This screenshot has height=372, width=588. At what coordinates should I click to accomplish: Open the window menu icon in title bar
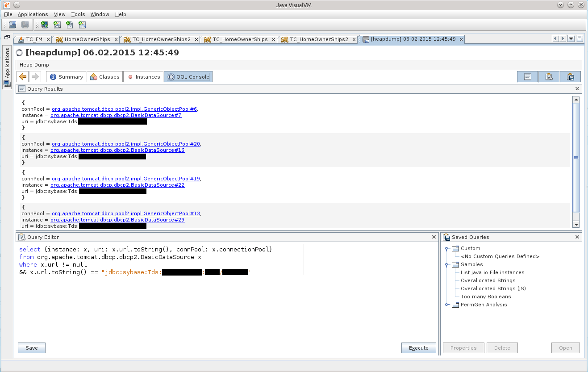[x=6, y=4]
